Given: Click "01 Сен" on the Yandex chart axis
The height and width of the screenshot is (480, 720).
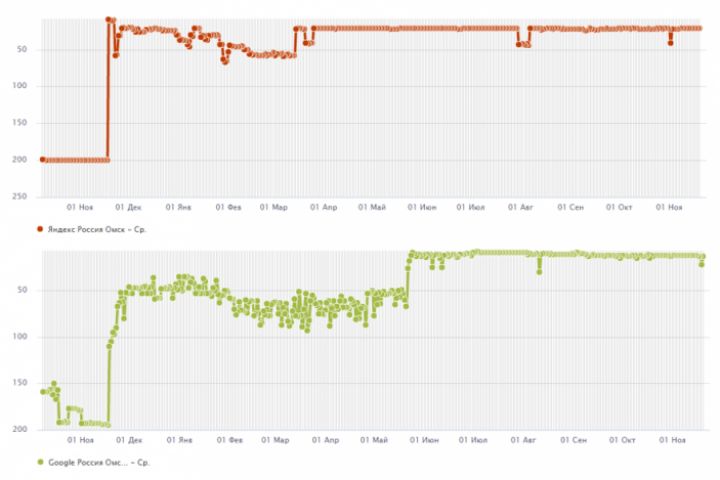Looking at the screenshot, I should tap(570, 208).
